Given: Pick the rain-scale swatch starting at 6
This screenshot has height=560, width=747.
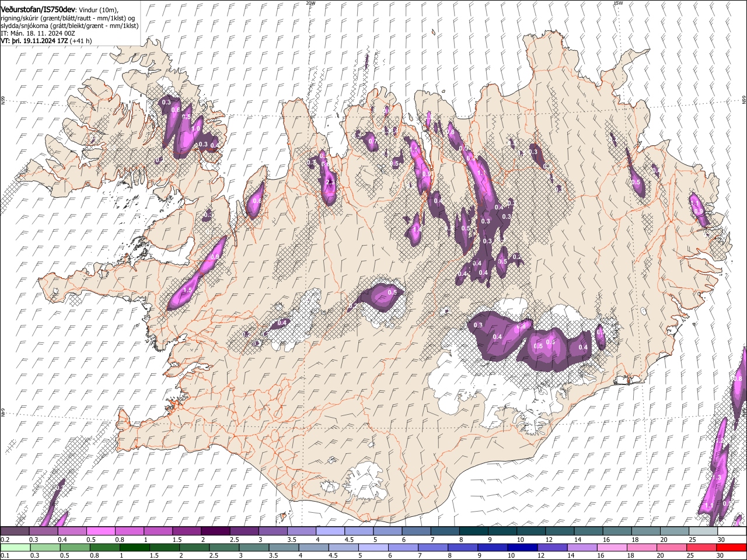Looking at the screenshot, I should tap(403, 548).
